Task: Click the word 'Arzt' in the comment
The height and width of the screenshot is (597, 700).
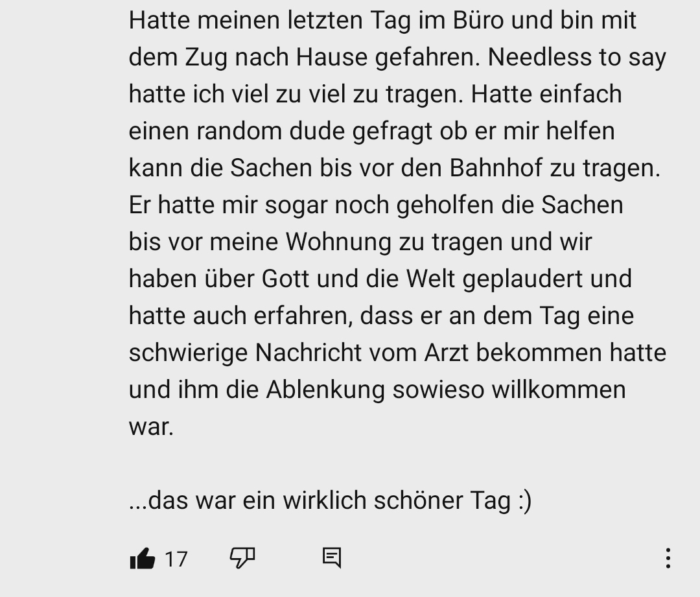Action: (x=447, y=353)
